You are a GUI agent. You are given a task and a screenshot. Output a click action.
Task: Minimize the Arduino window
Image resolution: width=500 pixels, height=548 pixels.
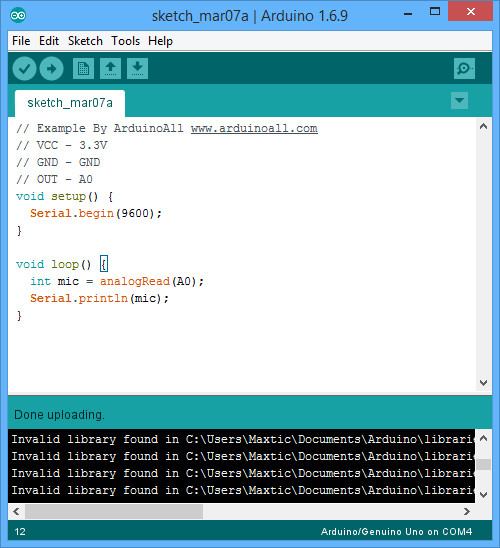[408, 13]
